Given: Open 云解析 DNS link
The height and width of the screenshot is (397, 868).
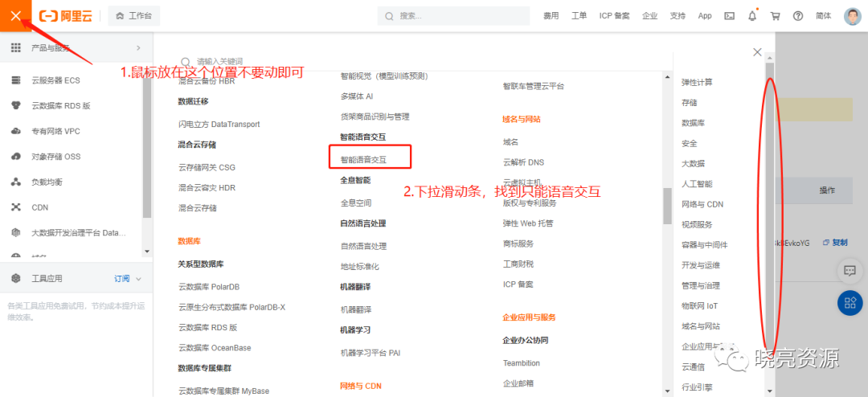Looking at the screenshot, I should pos(524,162).
